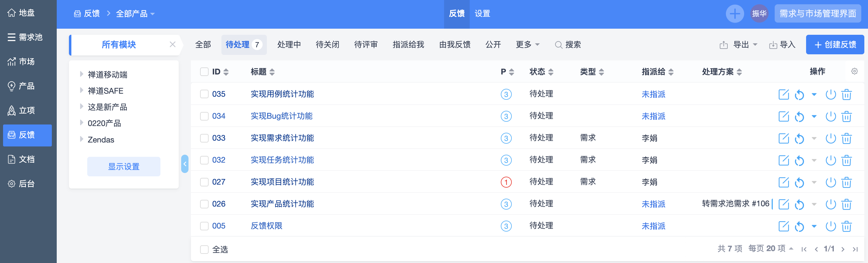
Task: Click the 创建反馈 button
Action: [835, 45]
